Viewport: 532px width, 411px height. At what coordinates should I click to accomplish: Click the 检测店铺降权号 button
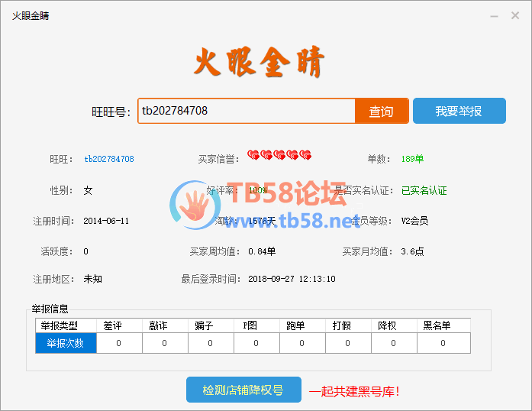click(243, 390)
